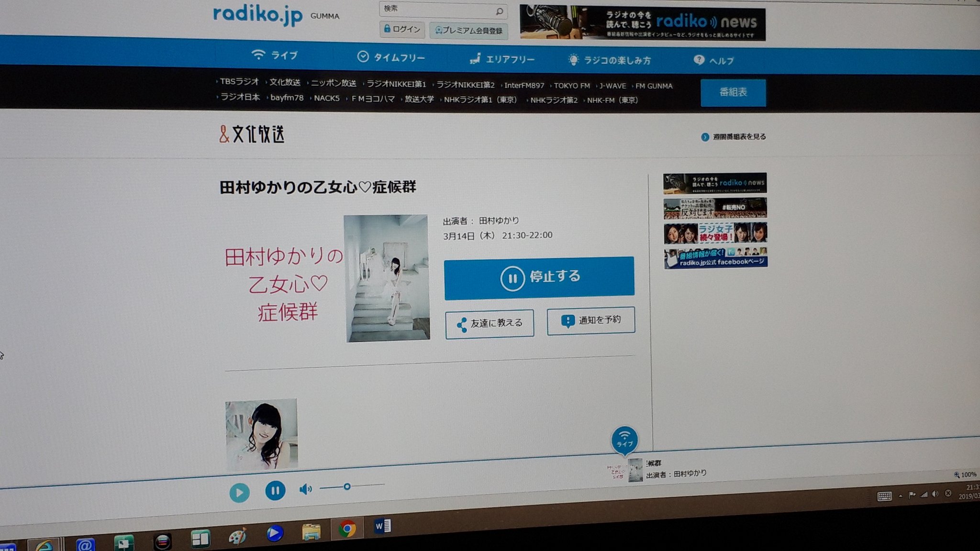Open Microsoft Word from the taskbar
This screenshot has height=551, width=980.
382,527
